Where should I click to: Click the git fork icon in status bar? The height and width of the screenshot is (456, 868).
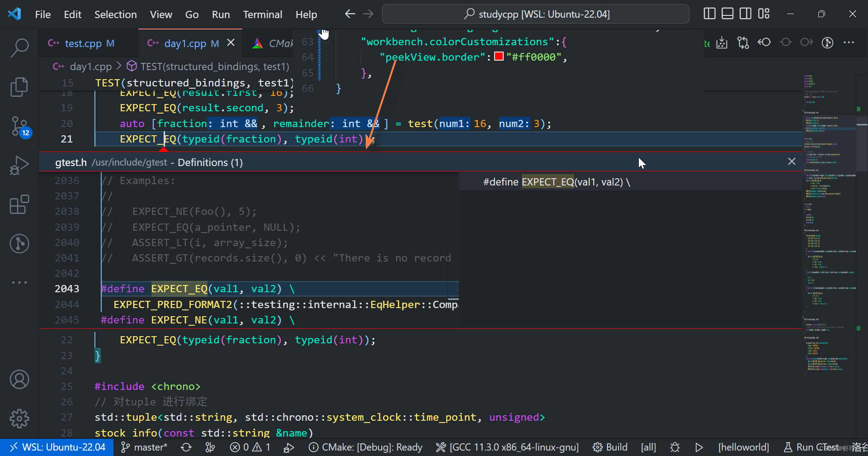[210, 447]
